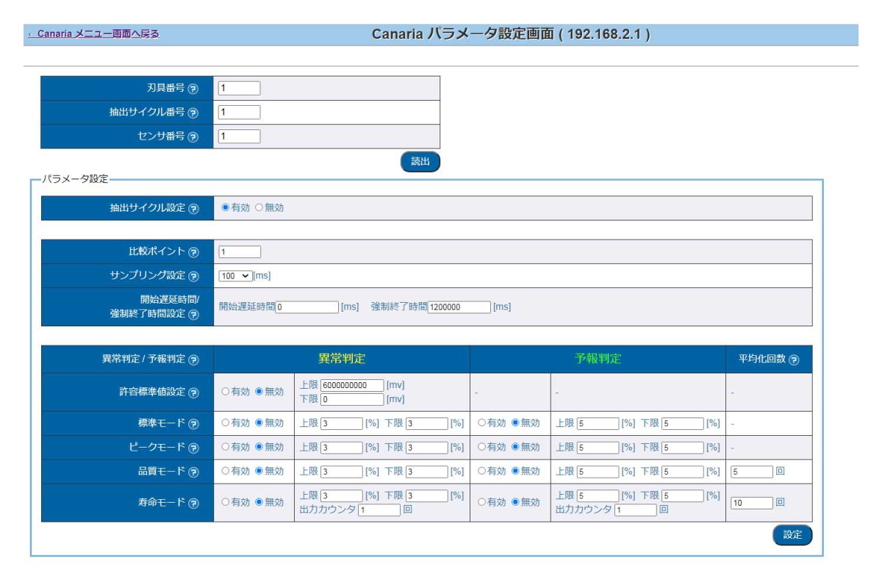Select 有効 for 許容標準値設定
The width and height of the screenshot is (882, 588).
coord(226,392)
